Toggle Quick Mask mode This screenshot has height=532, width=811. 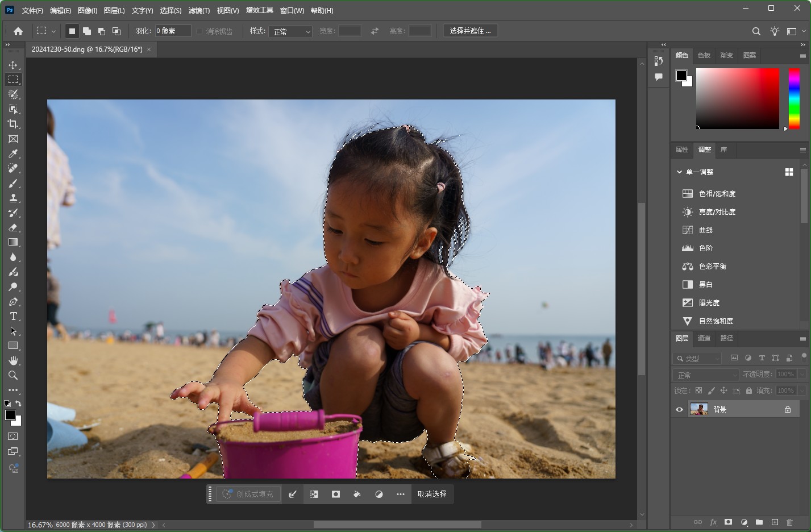click(x=13, y=437)
